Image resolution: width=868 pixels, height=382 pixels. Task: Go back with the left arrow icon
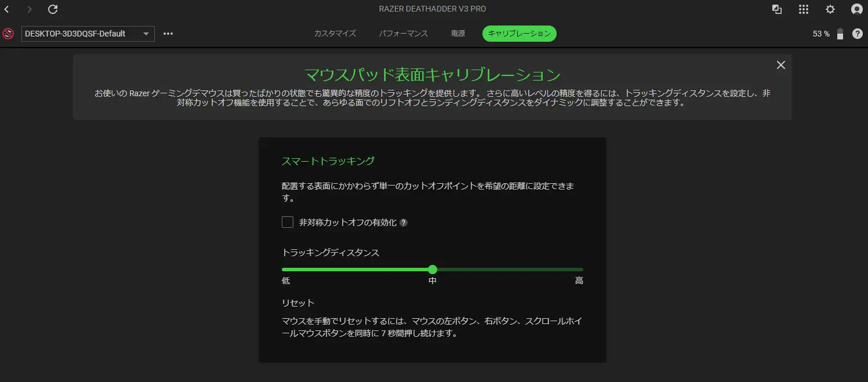[x=6, y=9]
